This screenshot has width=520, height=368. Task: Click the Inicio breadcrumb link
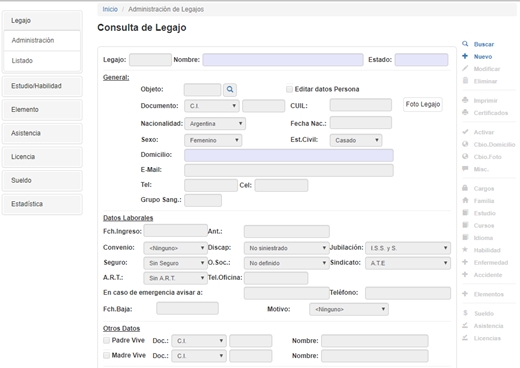[110, 9]
